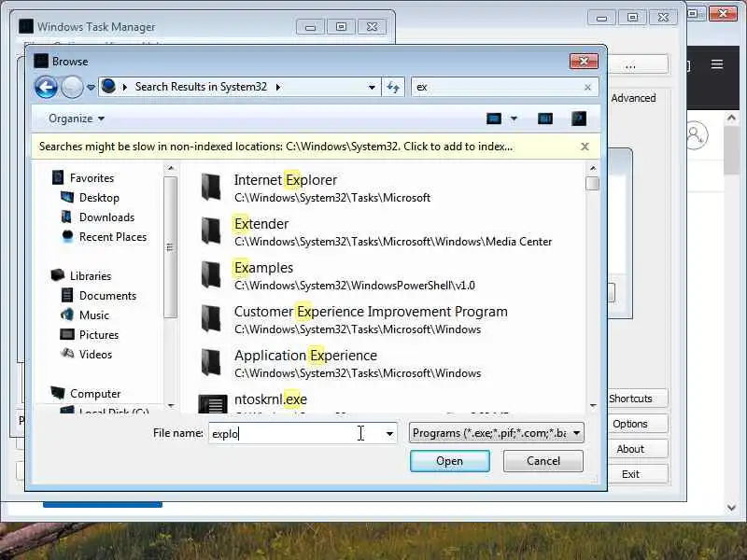This screenshot has height=560, width=747.
Task: Select the 'Internet Explorer' result name
Action: 286,180
